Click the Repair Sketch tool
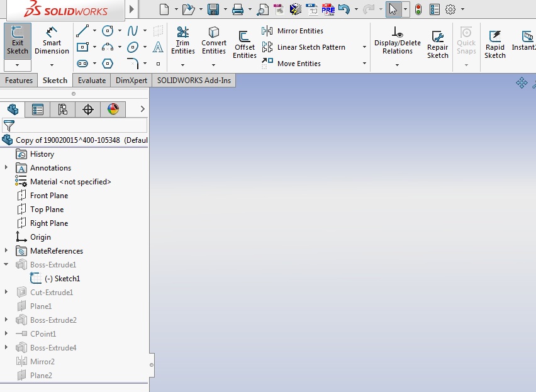 (438, 45)
